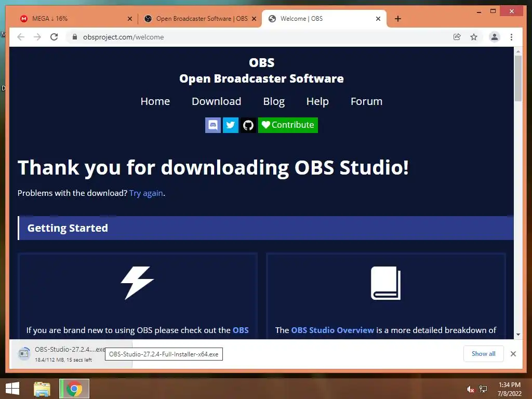Share this page via share icon
The width and height of the screenshot is (532, 399).
pos(457,37)
